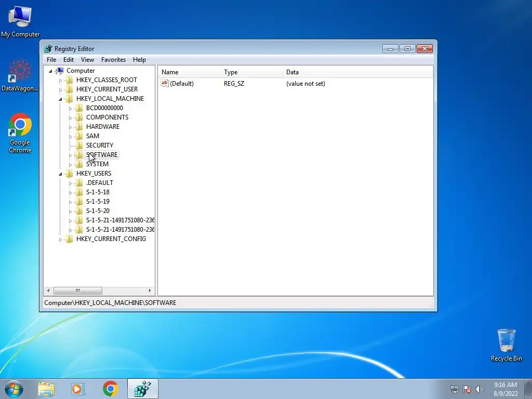Click the tree pane scroll right arrow
The height and width of the screenshot is (399, 532).
click(x=150, y=290)
